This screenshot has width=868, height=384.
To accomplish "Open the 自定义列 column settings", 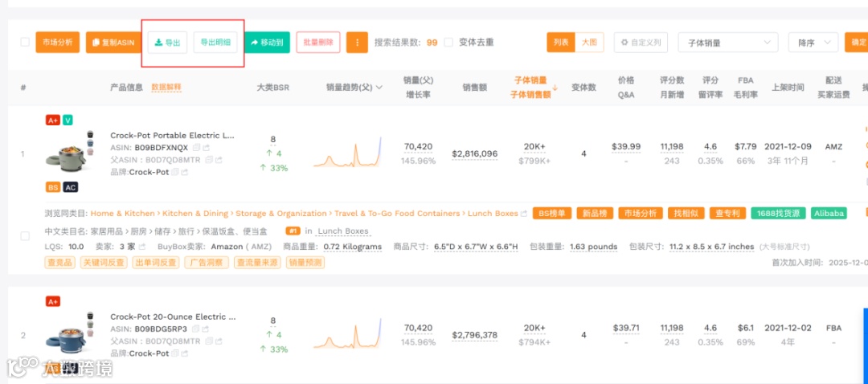I will (x=641, y=42).
